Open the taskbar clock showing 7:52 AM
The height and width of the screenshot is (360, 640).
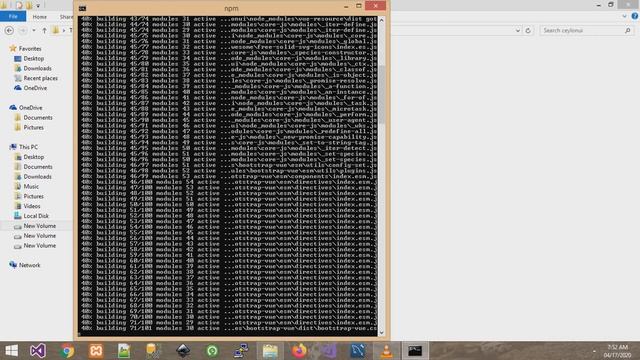tap(618, 351)
